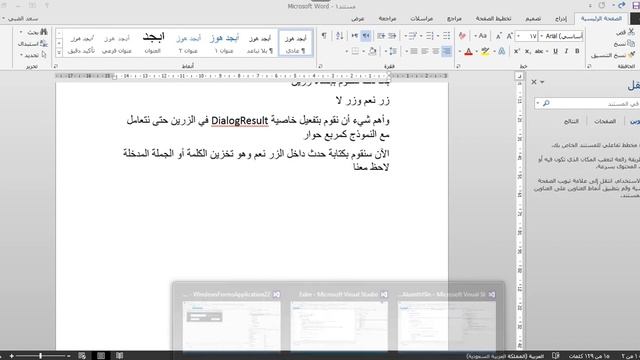Image resolution: width=640 pixels, height=360 pixels.
Task: Toggle Italic formatting
Action: (567, 51)
